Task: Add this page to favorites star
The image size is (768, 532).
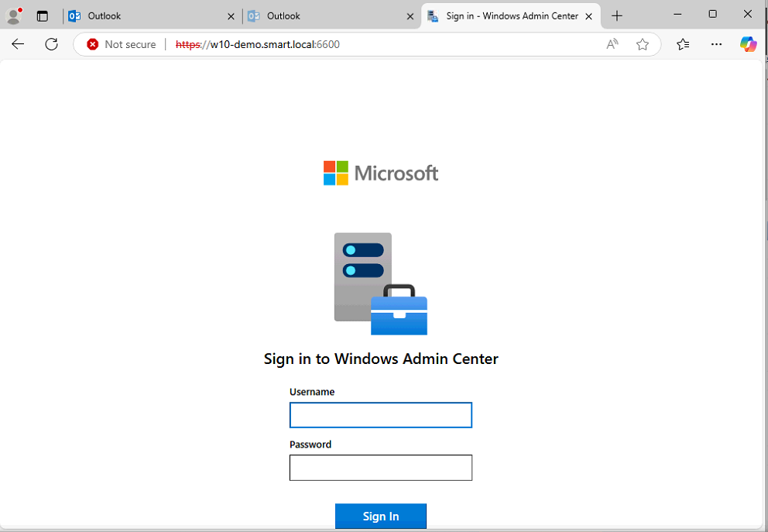Action: click(x=642, y=45)
